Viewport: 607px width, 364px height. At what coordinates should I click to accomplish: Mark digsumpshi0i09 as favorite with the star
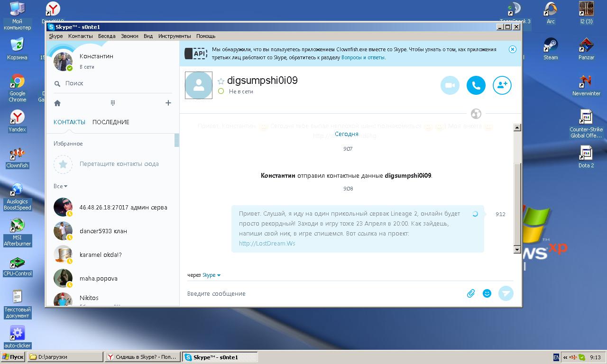coord(221,81)
